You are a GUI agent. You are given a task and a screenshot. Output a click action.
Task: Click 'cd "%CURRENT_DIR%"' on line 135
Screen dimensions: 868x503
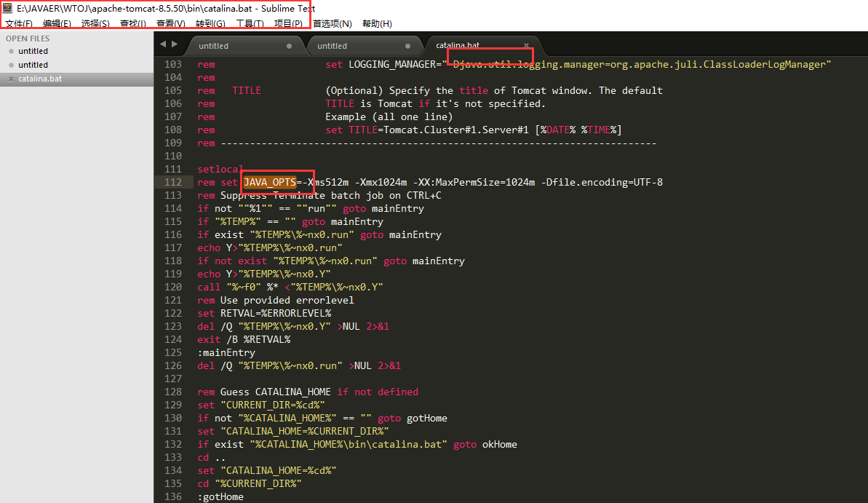(x=250, y=483)
